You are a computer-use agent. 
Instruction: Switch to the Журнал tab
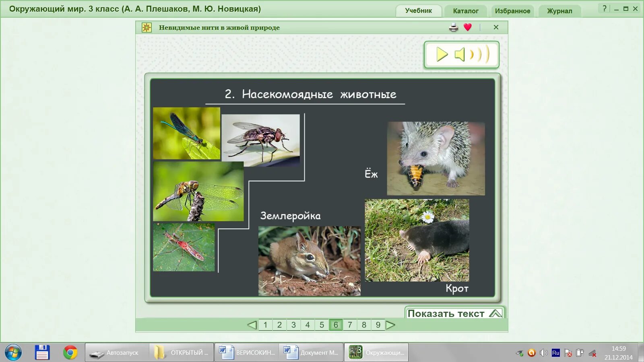pos(559,11)
